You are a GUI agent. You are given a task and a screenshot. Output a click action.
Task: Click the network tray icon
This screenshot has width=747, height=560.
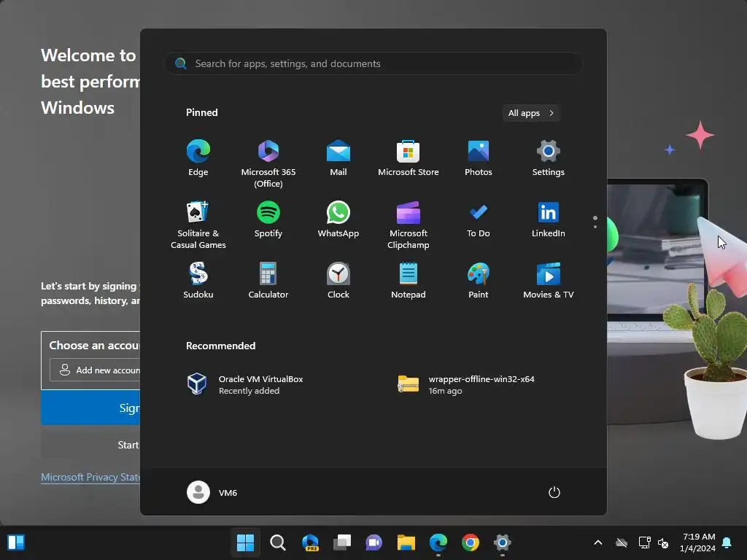click(x=644, y=542)
